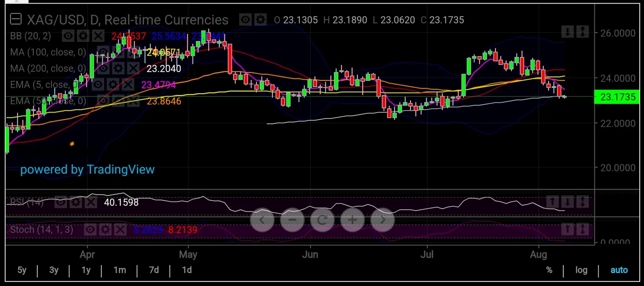Open EMA (50, close, 0) settings gear

[x=118, y=101]
